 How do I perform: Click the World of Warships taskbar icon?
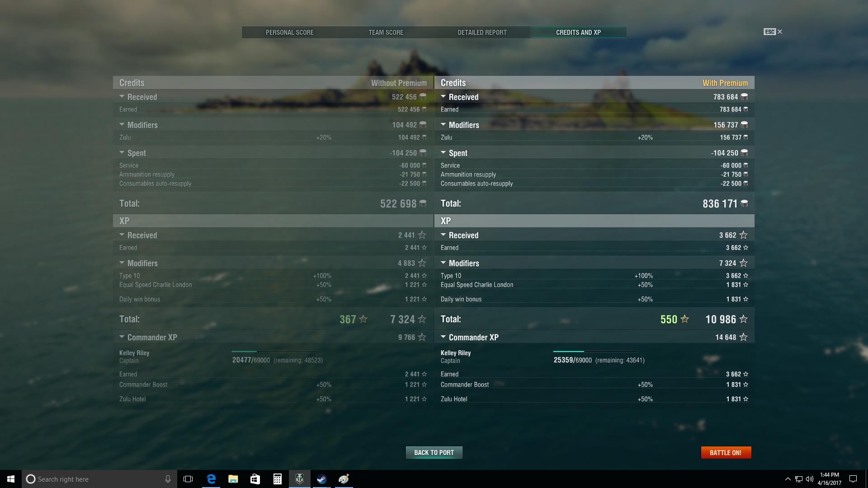point(299,479)
